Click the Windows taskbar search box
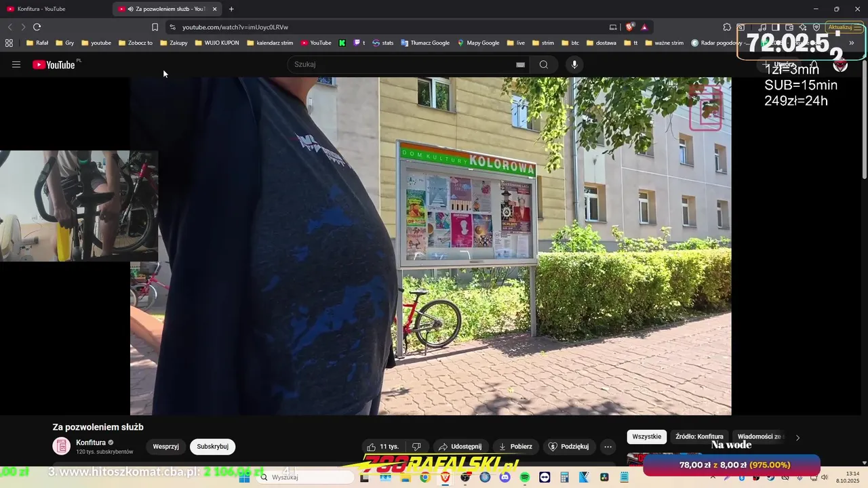868x488 pixels. coord(305,477)
